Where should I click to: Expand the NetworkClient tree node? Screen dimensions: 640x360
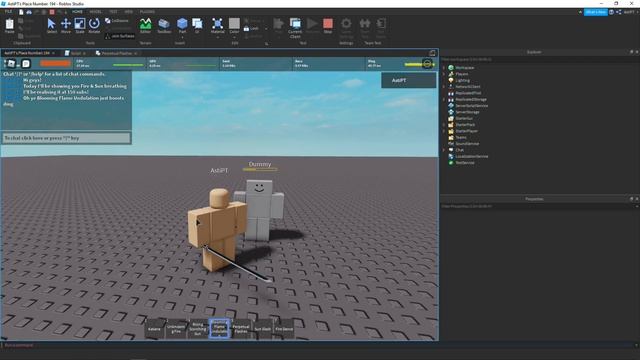pyautogui.click(x=444, y=87)
